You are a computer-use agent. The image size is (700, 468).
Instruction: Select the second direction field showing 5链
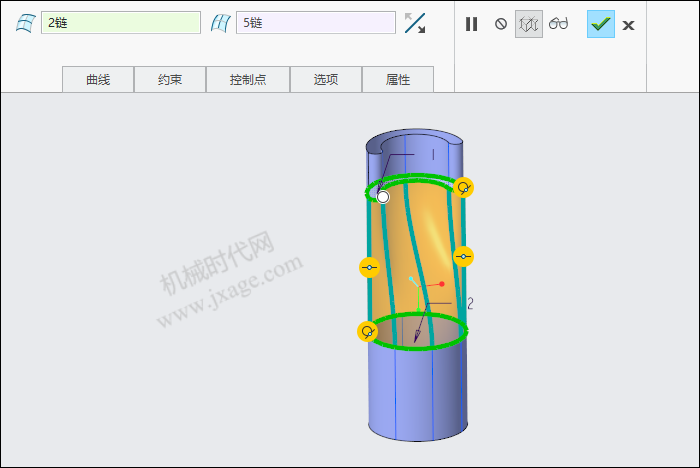point(316,23)
